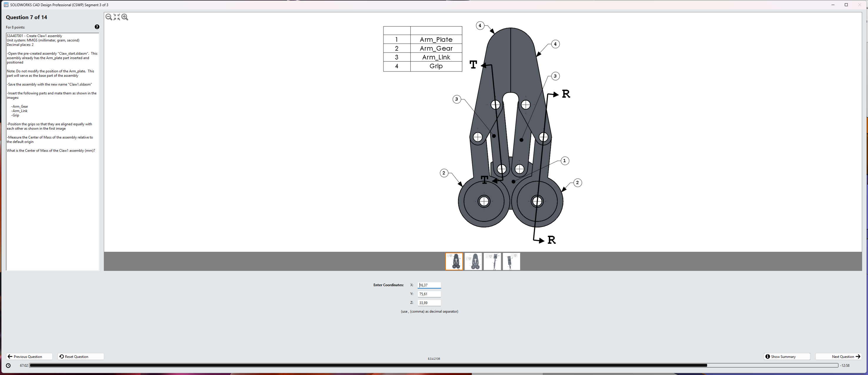This screenshot has width=868, height=375.
Task: Show the second claw image thumbnail
Action: click(x=473, y=261)
